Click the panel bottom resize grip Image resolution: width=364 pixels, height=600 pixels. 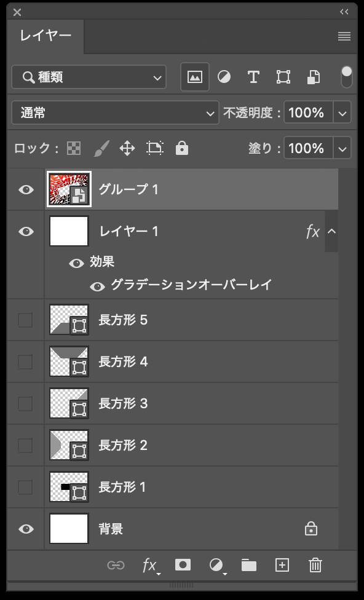tap(182, 585)
